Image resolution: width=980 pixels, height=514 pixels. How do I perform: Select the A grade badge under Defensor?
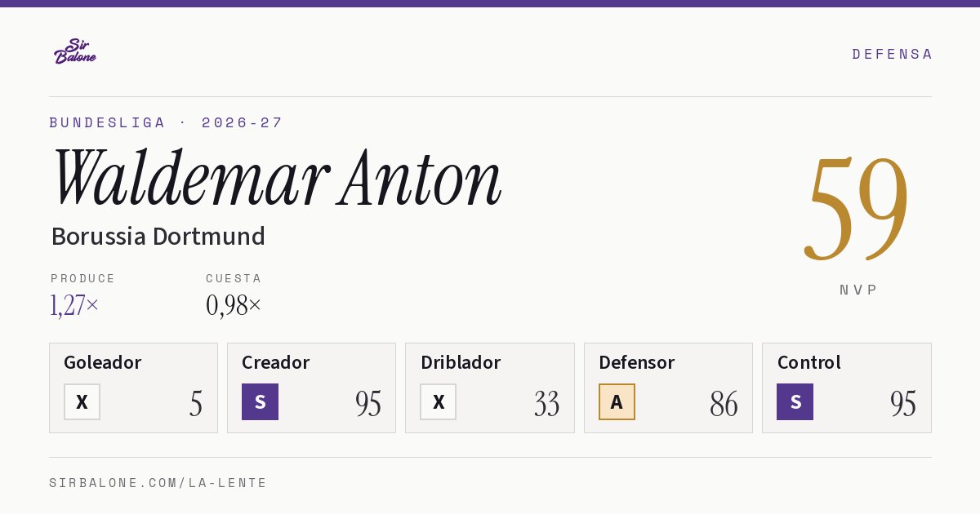coord(617,401)
